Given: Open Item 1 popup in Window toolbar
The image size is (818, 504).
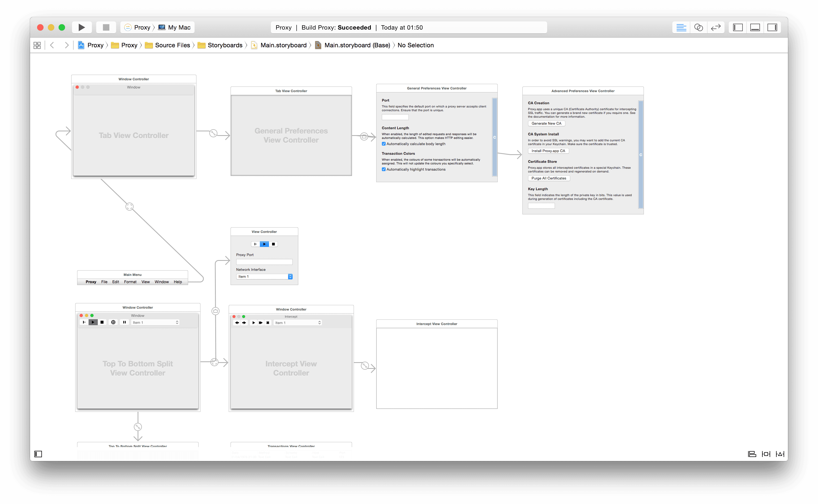Looking at the screenshot, I should coord(155,322).
